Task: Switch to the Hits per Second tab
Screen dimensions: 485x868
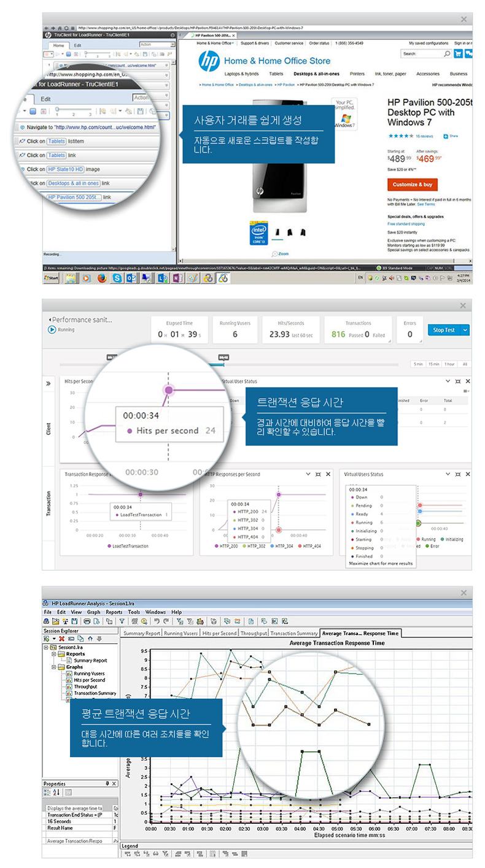Action: point(220,633)
